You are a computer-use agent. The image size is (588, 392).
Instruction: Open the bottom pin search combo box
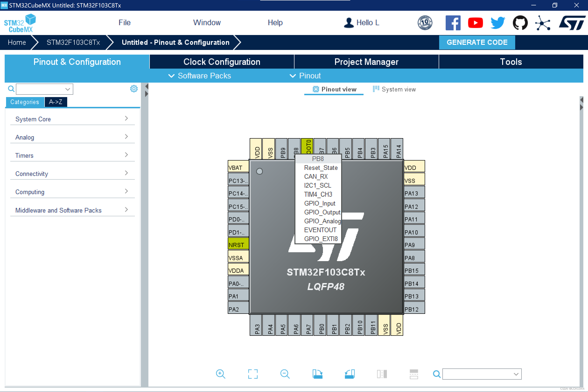click(x=482, y=374)
